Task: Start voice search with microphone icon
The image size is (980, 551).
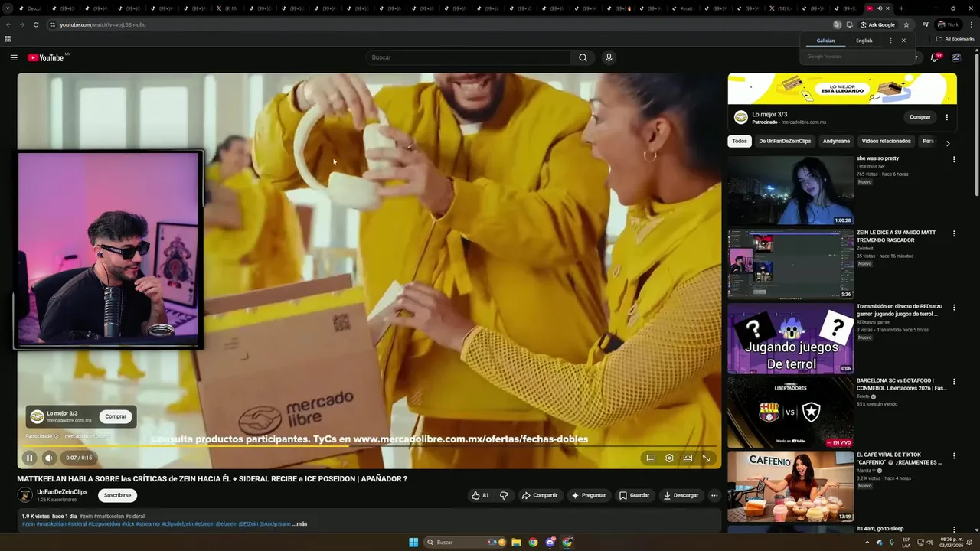Action: pos(609,57)
